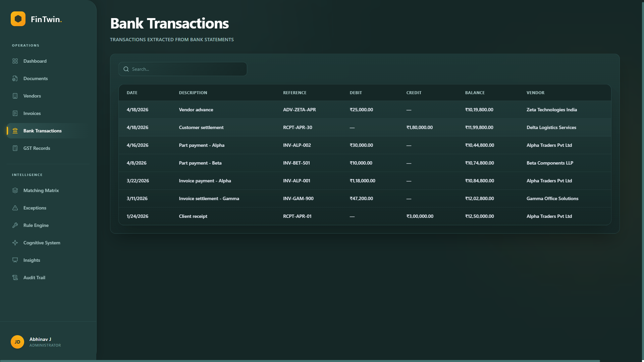Click the Rule Engine wrench icon
The width and height of the screenshot is (644, 362).
pyautogui.click(x=15, y=225)
